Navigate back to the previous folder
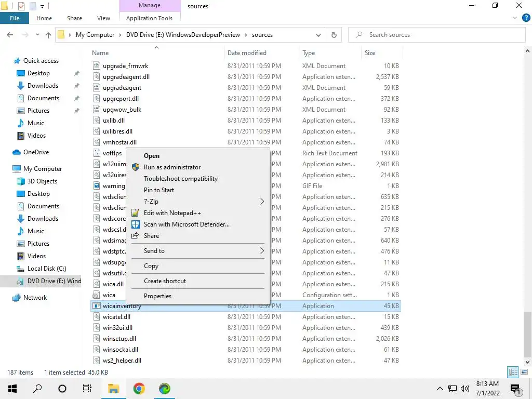The height and width of the screenshot is (399, 532). 10,35
